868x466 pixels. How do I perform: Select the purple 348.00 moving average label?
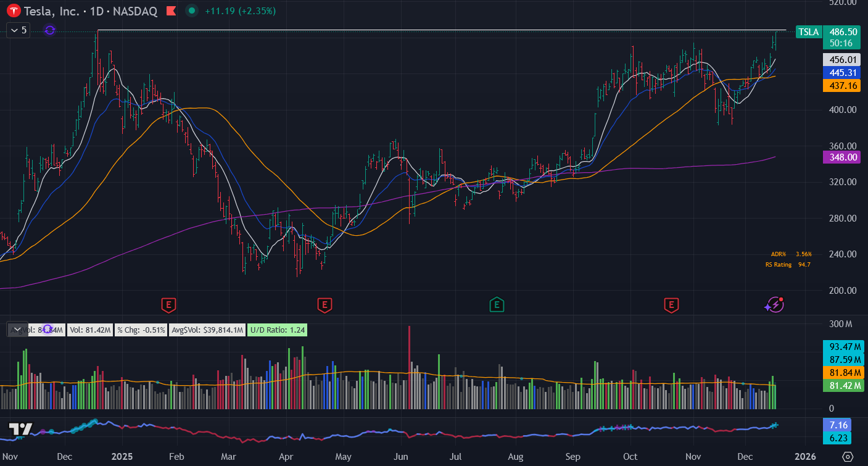coord(841,157)
